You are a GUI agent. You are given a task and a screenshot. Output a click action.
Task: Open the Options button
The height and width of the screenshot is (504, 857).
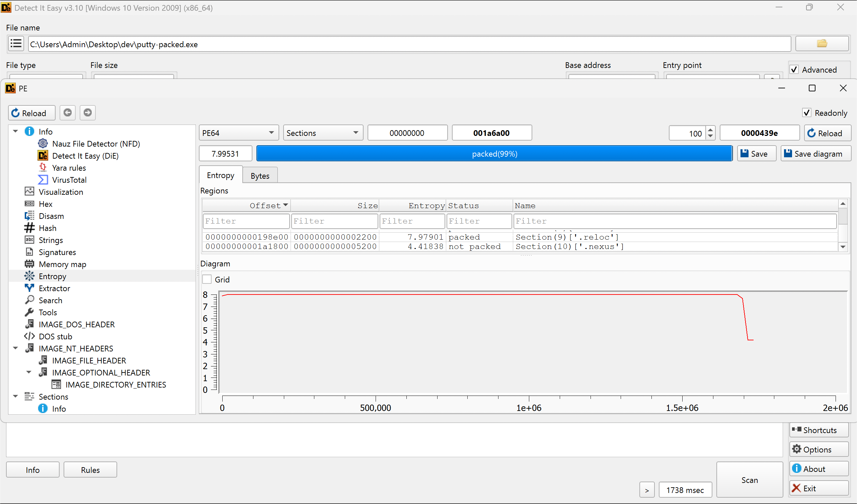pos(819,449)
